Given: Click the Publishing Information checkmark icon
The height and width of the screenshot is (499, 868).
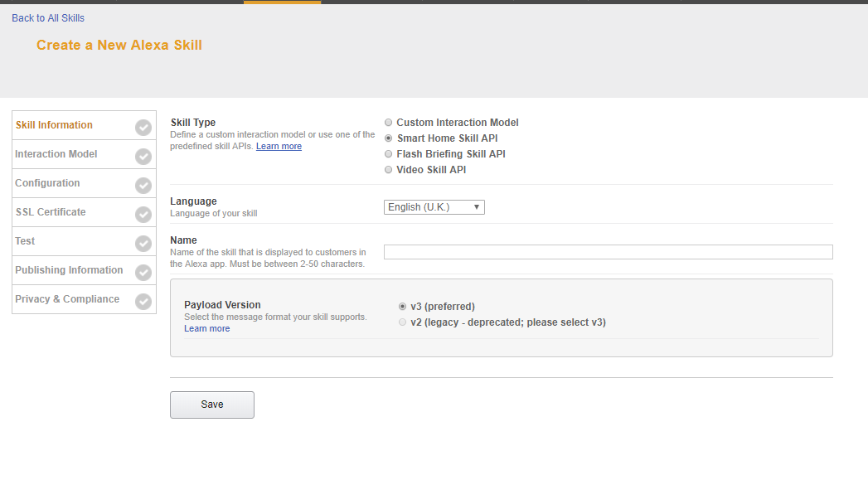Looking at the screenshot, I should (143, 273).
